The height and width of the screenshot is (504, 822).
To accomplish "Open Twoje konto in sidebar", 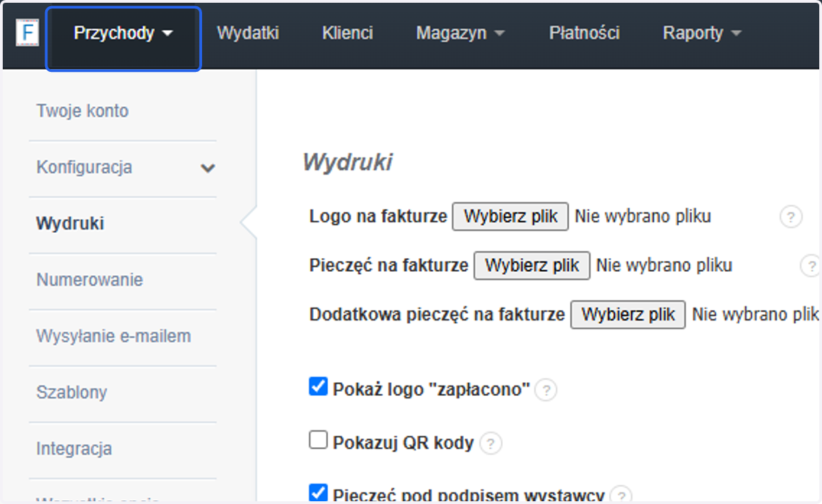I will 82,111.
